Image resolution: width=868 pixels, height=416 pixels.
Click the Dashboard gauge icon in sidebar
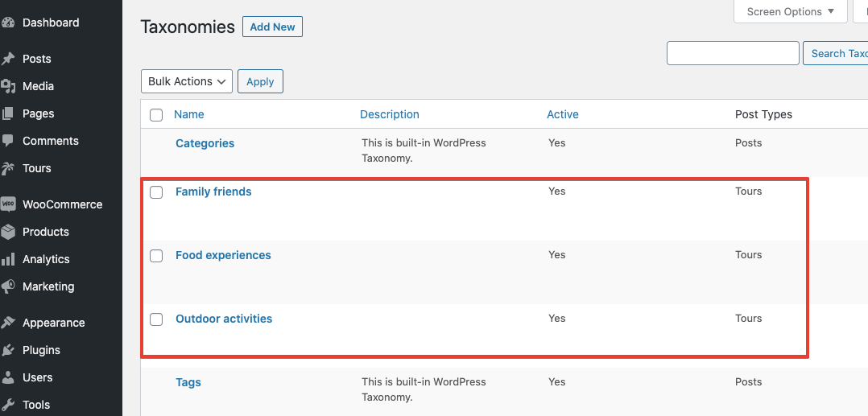pos(8,23)
